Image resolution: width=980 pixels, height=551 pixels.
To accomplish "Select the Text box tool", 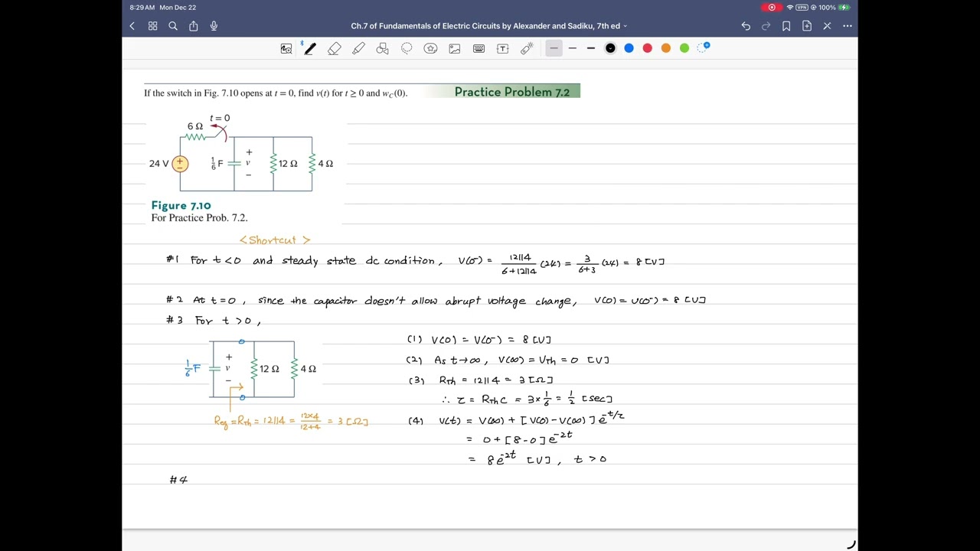I will click(x=503, y=48).
